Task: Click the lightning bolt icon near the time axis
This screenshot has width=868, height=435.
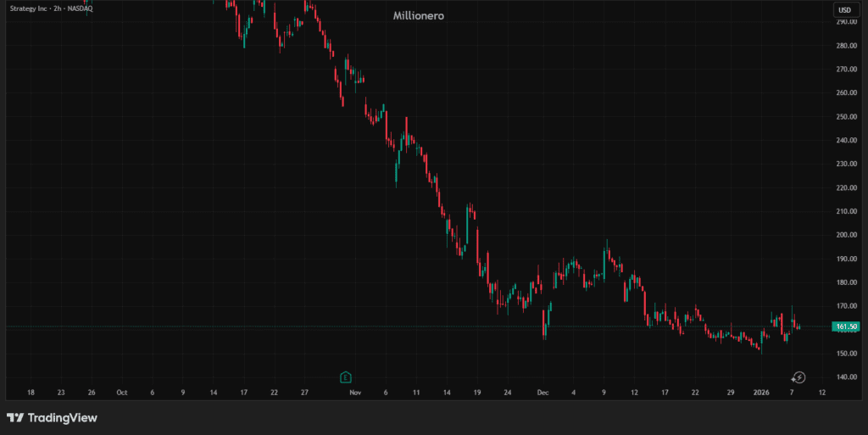Action: (798, 377)
